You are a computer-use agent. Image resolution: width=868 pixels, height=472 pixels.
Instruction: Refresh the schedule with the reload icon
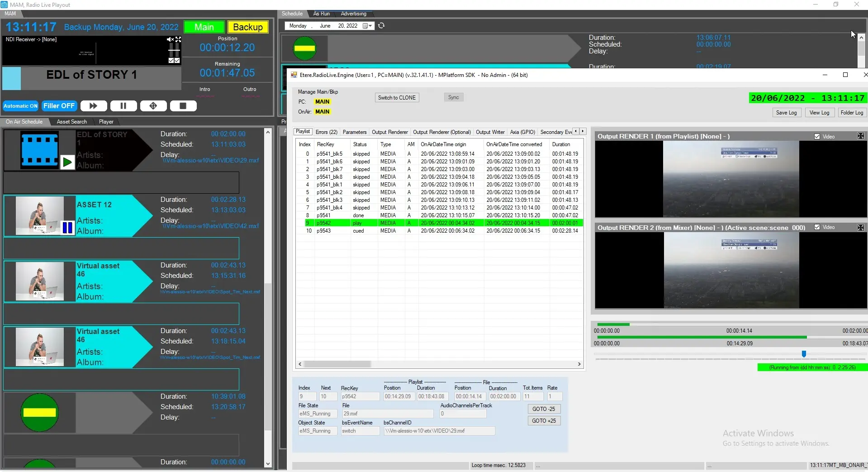[x=381, y=26]
